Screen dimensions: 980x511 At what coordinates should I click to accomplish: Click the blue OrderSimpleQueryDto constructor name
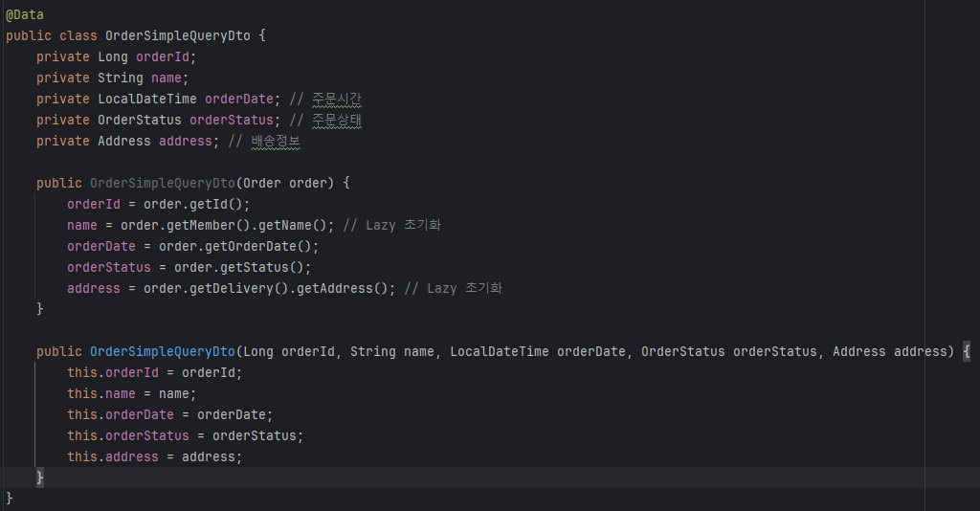pyautogui.click(x=163, y=352)
